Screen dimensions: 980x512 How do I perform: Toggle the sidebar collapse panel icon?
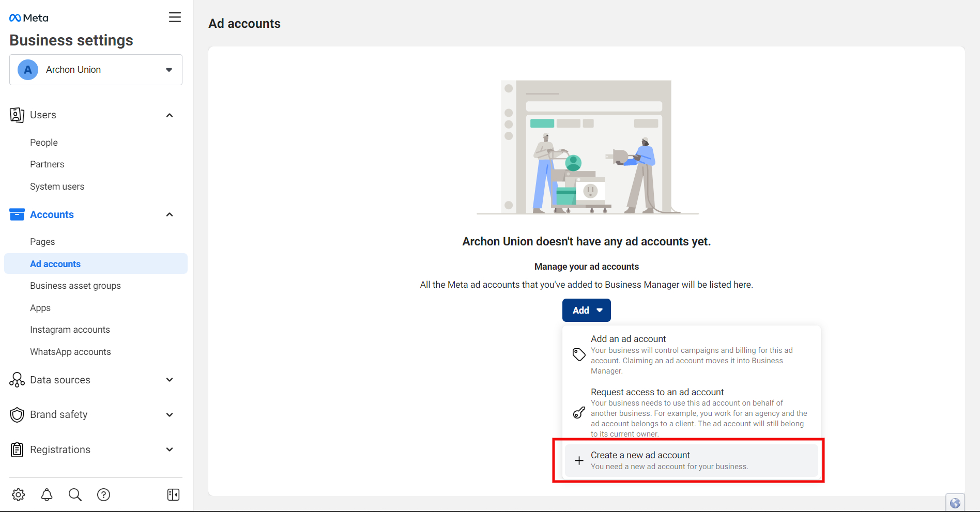(173, 494)
